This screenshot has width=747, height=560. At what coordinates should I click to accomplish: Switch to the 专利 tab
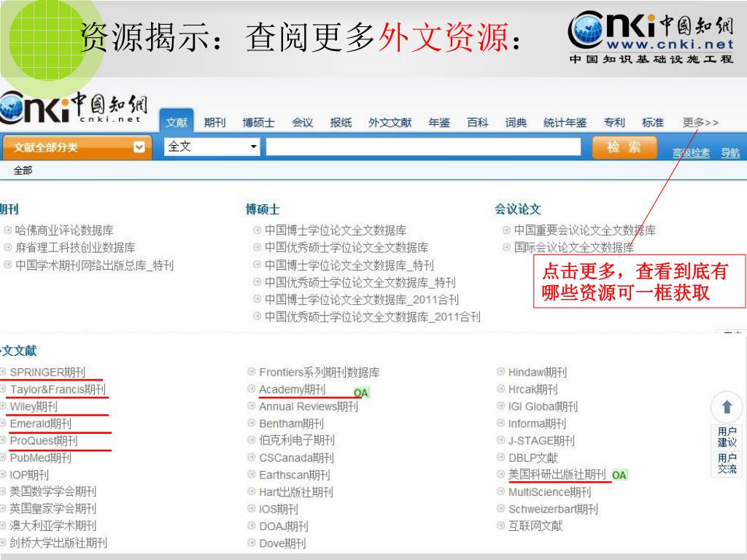[614, 122]
